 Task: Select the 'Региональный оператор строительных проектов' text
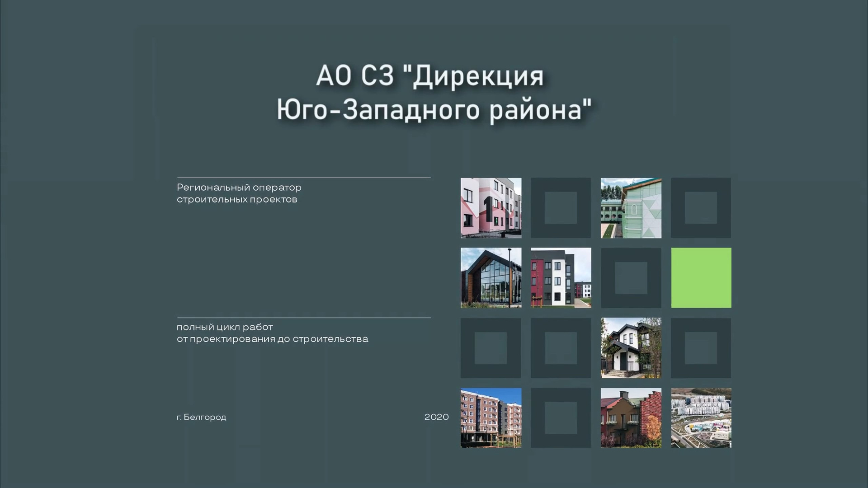click(x=239, y=193)
